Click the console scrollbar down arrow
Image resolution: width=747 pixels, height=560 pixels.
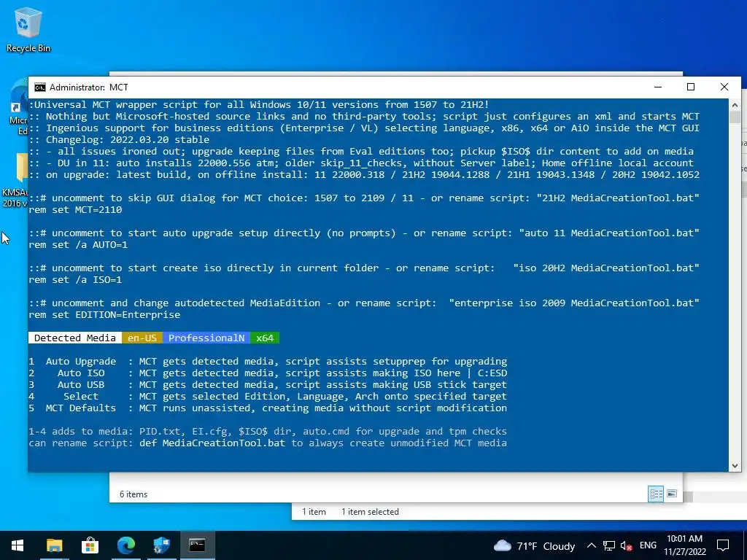[x=735, y=466]
